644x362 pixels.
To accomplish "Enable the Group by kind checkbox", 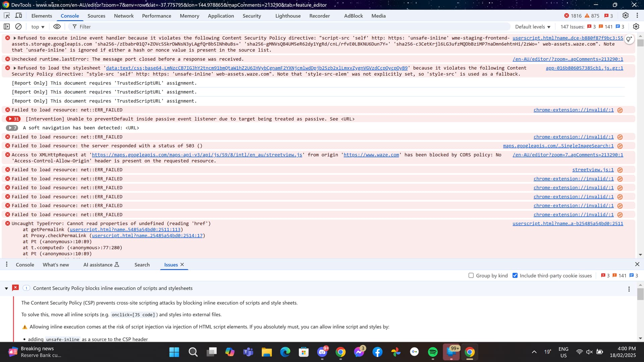I will pyautogui.click(x=471, y=276).
